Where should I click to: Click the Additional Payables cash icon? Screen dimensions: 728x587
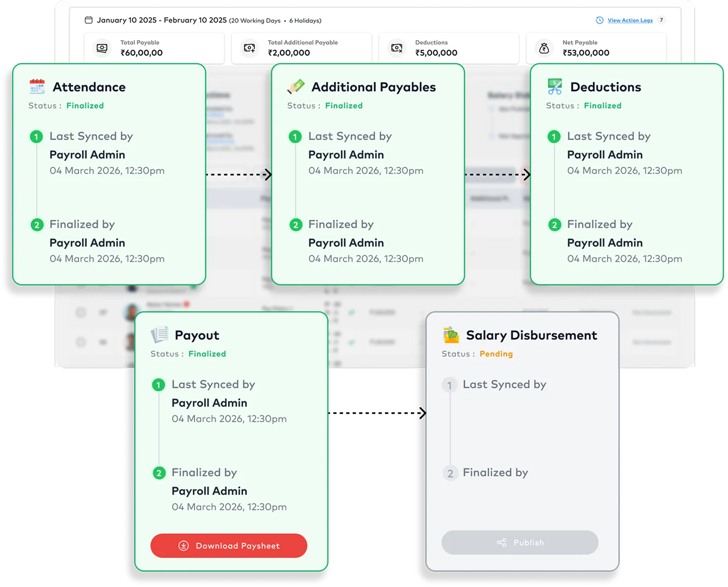coord(296,87)
